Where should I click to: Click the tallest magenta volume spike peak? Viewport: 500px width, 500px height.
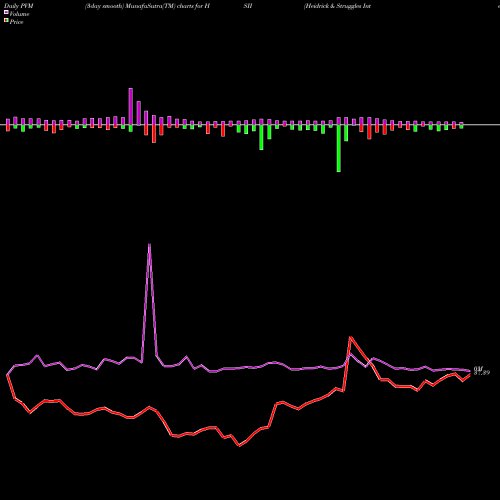point(149,244)
